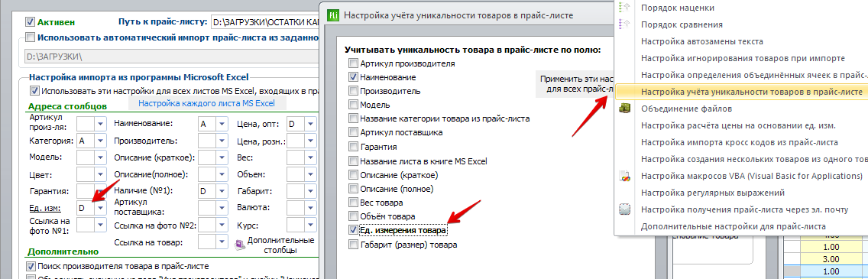Check the Модель uniqueness checkbox
The width and height of the screenshot is (868, 279).
click(353, 105)
